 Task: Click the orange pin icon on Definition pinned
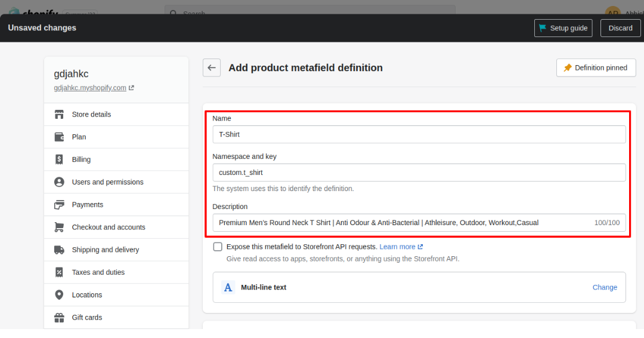point(568,68)
